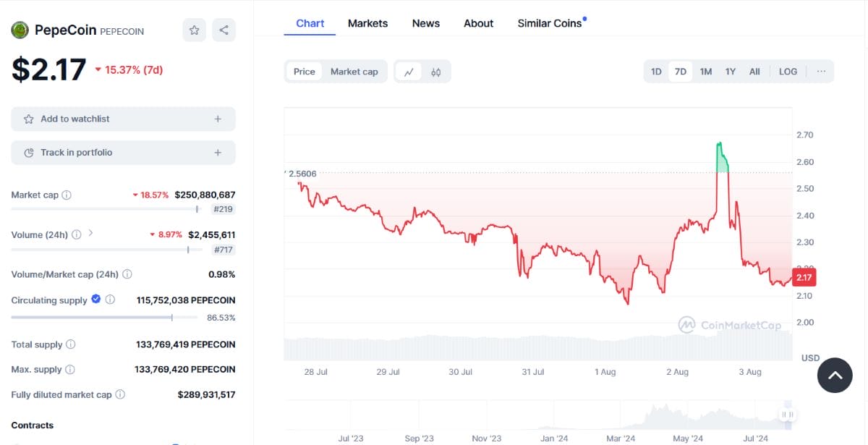Click the 18.57% market cap change

150,195
